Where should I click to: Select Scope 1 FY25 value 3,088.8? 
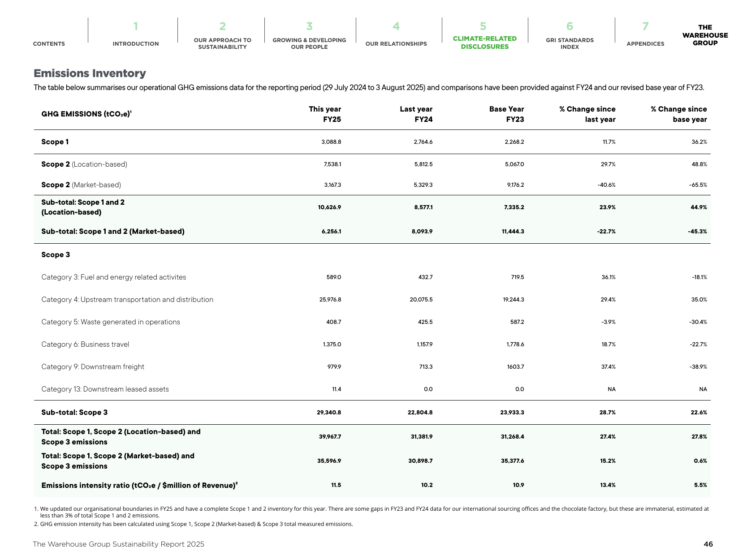[331, 142]
